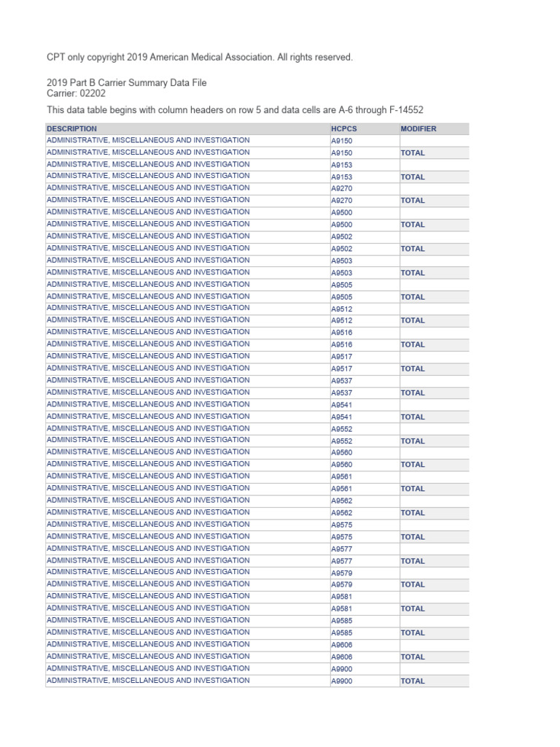The height and width of the screenshot is (747, 560).
Task: Click the TOTAL cell beside code A9900
Action: (x=413, y=681)
